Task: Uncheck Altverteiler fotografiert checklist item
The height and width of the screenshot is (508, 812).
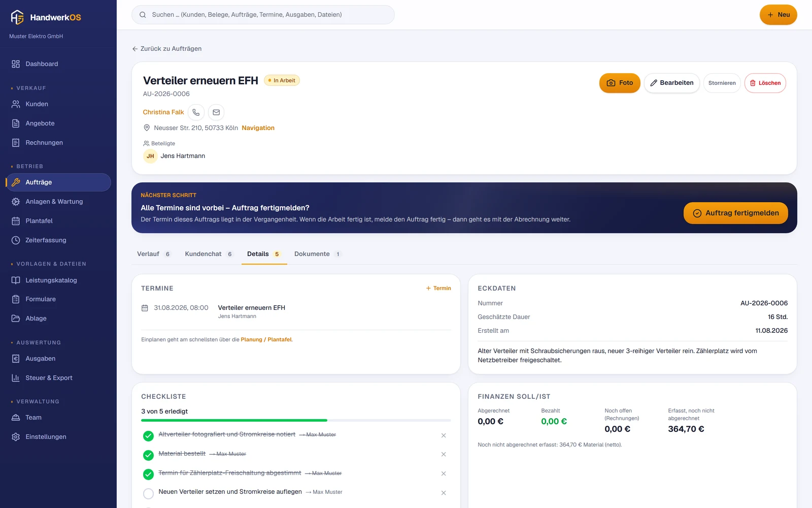Action: [x=148, y=436]
